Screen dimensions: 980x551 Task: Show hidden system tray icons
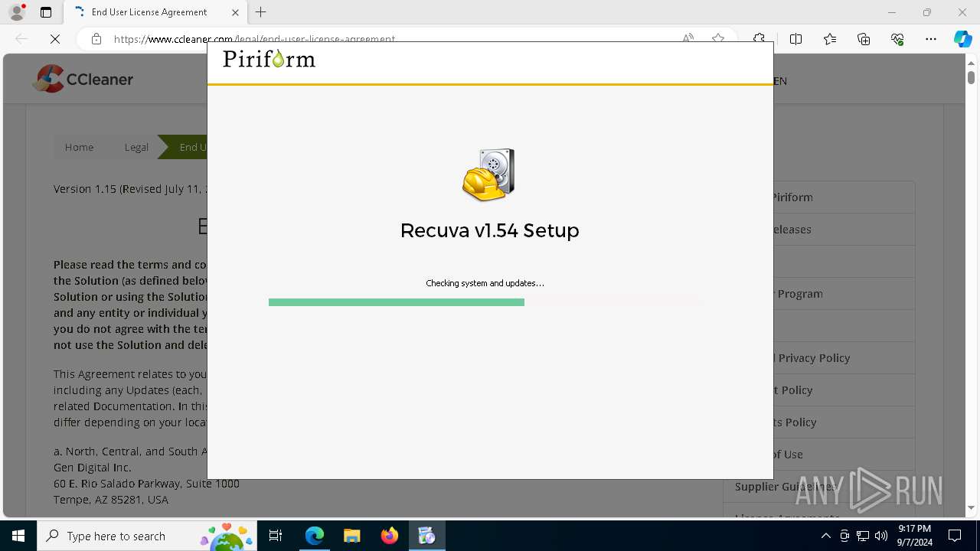pyautogui.click(x=825, y=536)
